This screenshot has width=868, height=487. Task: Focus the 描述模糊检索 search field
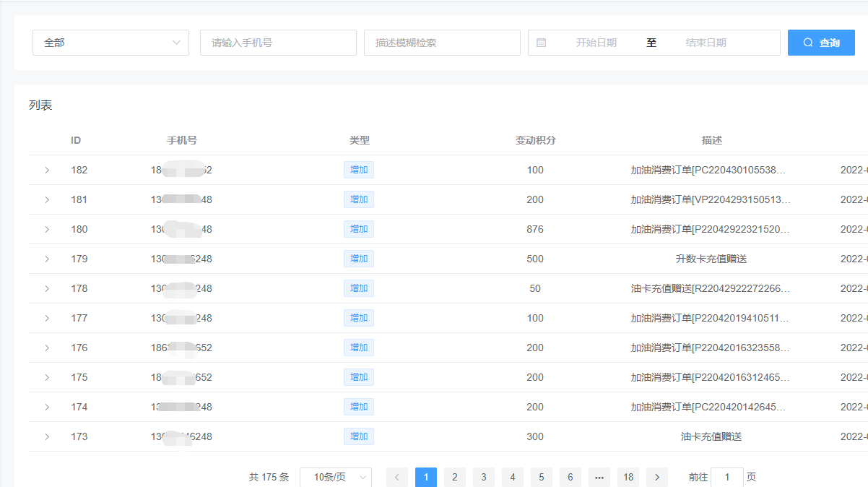pos(442,43)
